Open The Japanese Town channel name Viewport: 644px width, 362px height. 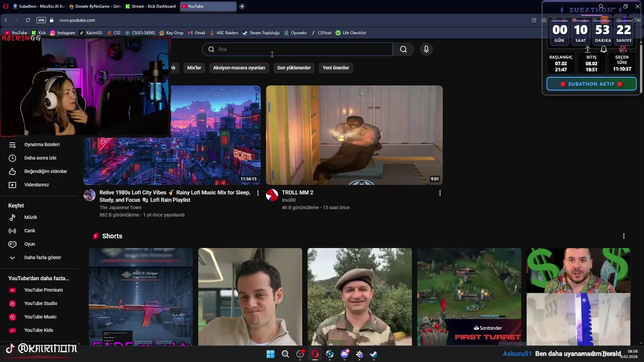click(120, 208)
